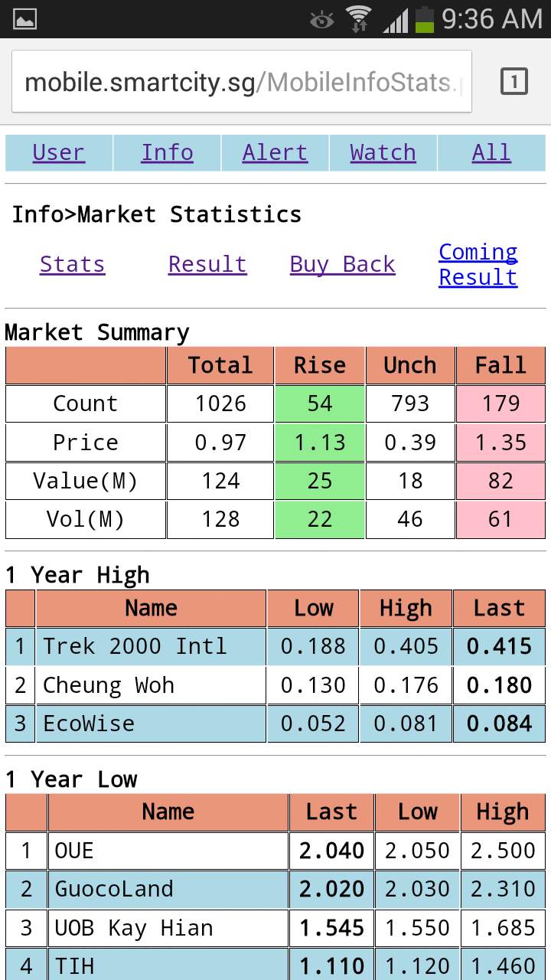Tap the Wi-Fi status icon
The height and width of the screenshot is (980, 551).
pyautogui.click(x=357, y=19)
